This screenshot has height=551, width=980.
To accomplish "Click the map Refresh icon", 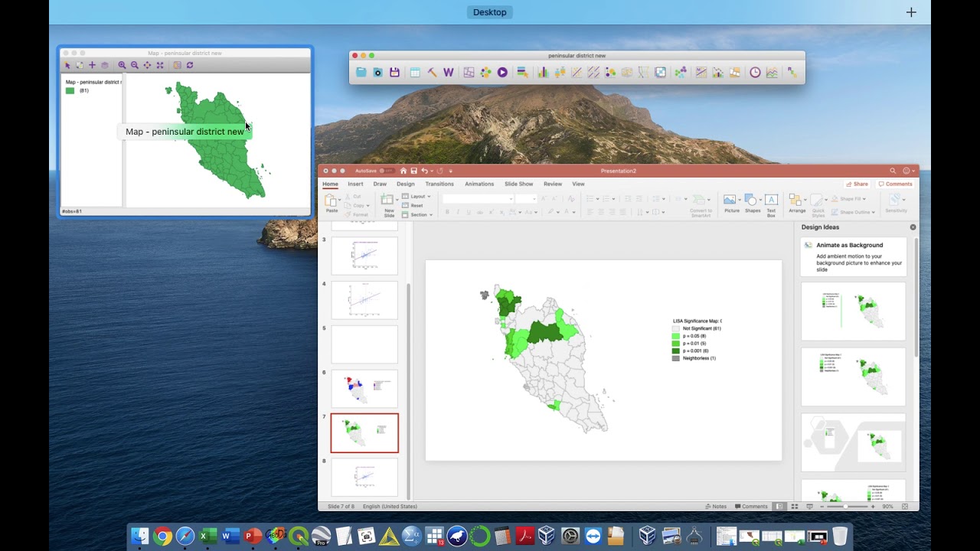I will (x=190, y=66).
